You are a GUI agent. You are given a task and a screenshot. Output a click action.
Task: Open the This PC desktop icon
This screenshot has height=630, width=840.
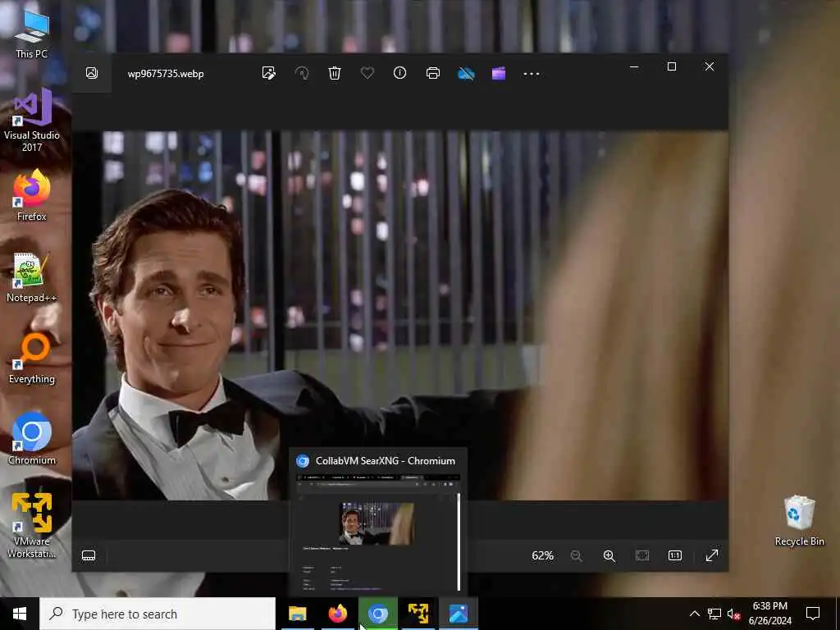[x=32, y=35]
